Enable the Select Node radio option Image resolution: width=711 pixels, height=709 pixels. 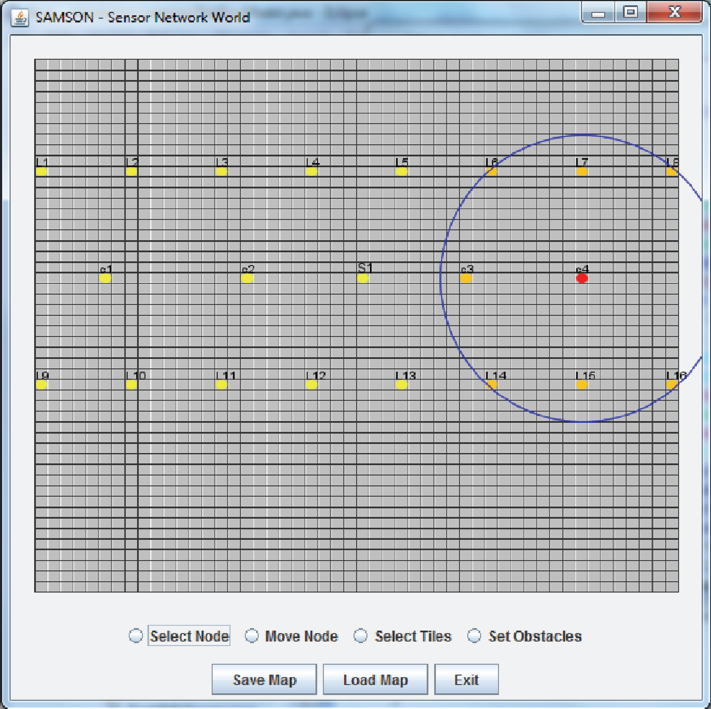(136, 636)
